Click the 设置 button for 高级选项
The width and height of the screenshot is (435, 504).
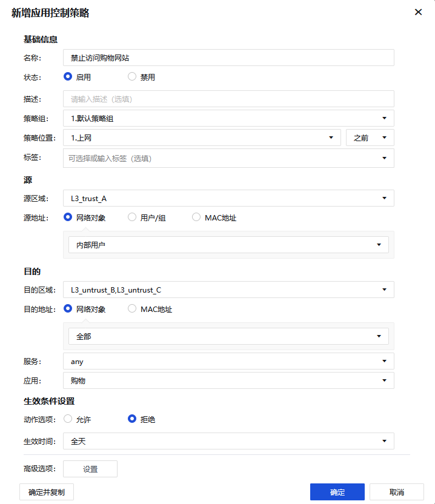pos(90,469)
